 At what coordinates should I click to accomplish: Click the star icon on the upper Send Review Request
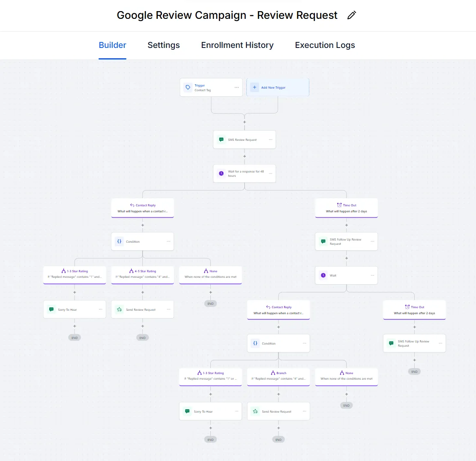pyautogui.click(x=119, y=309)
